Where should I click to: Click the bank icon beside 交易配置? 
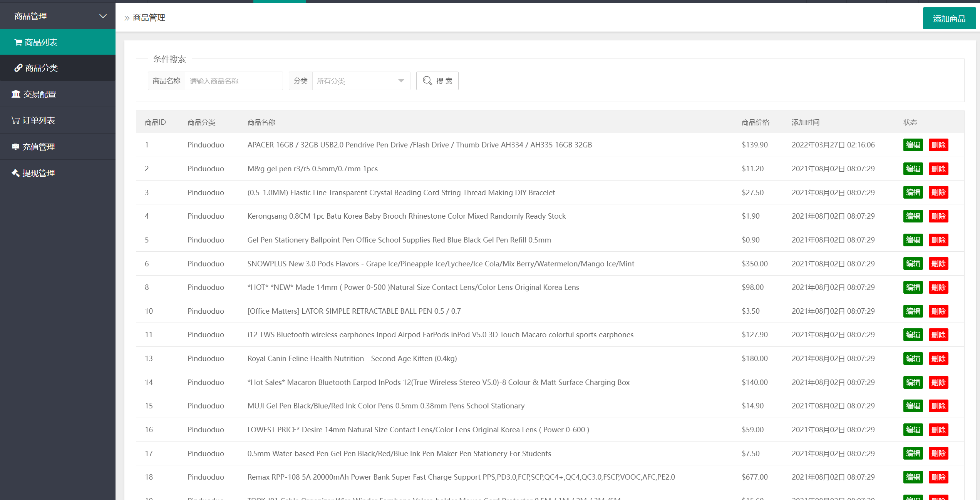point(16,94)
